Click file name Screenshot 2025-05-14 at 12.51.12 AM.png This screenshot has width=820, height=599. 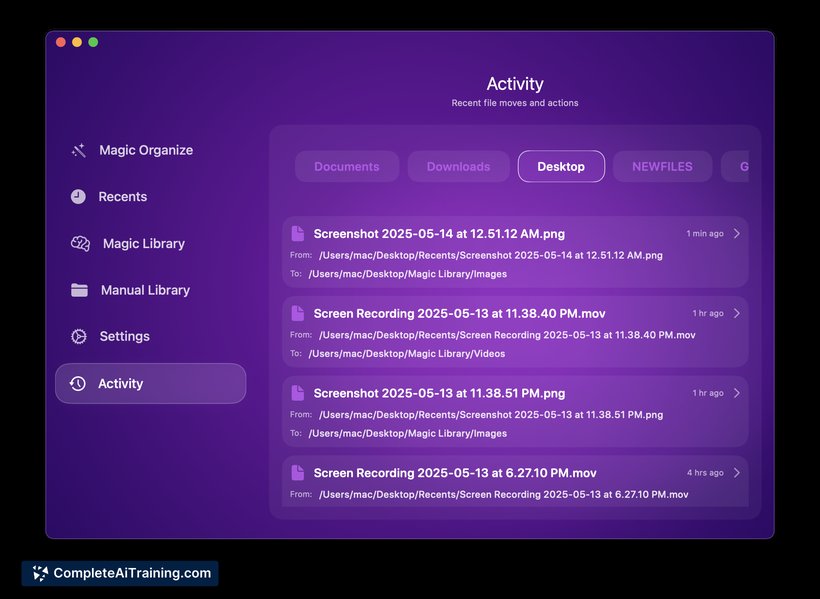(x=439, y=234)
